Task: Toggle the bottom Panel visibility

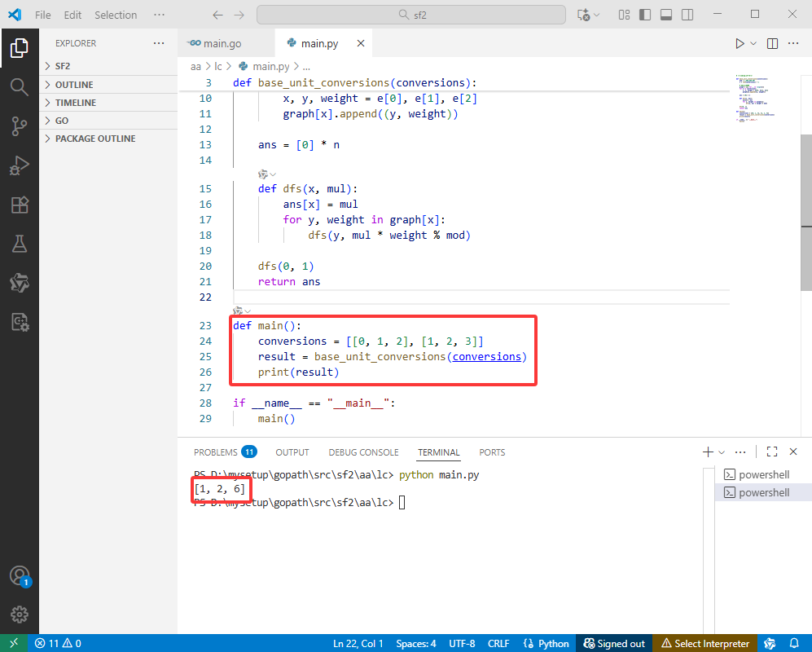Action: 666,15
